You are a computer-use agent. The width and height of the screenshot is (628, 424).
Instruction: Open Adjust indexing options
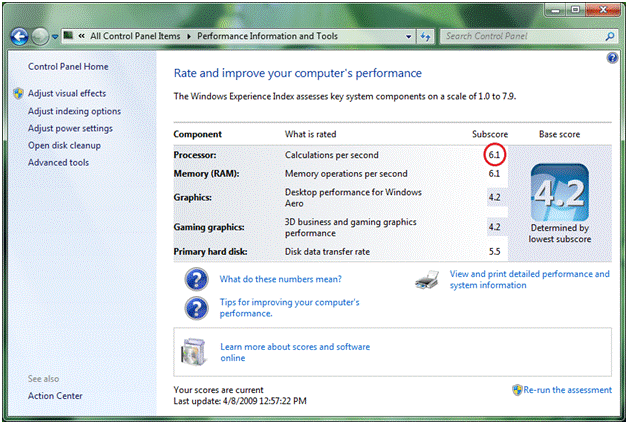74,111
